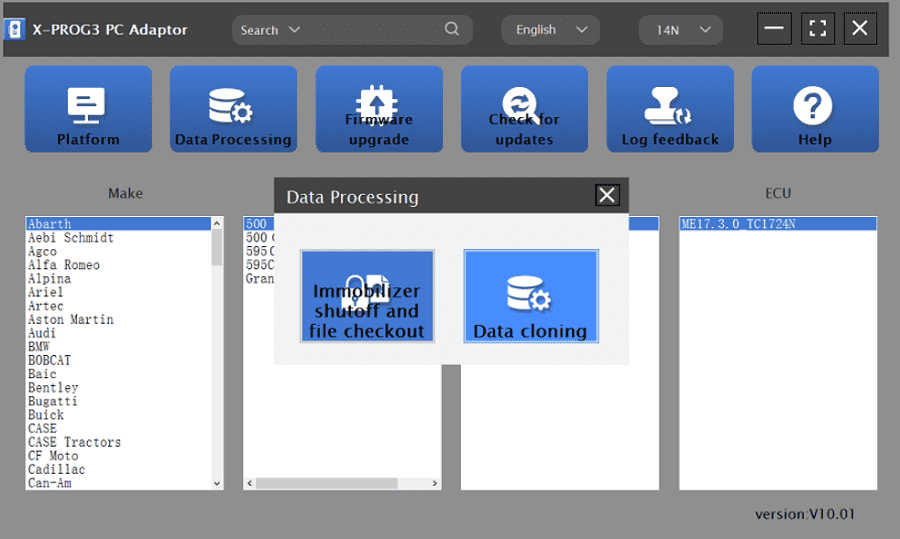The width and height of the screenshot is (900, 539).
Task: Click the model list horizontal scrollbar thumb
Action: (327, 483)
